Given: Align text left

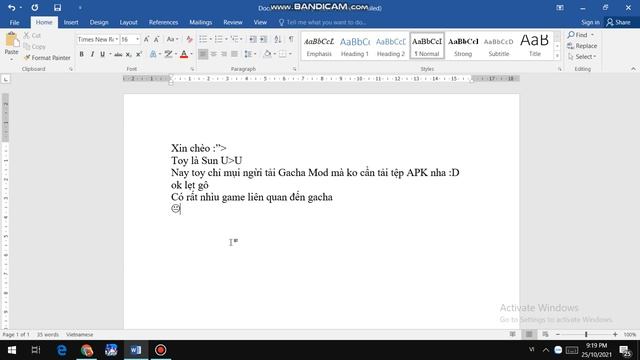Looking at the screenshot, I should [203, 54].
